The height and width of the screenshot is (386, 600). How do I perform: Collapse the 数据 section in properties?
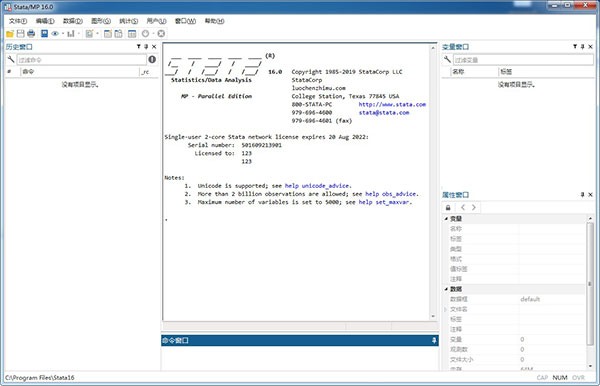click(446, 289)
